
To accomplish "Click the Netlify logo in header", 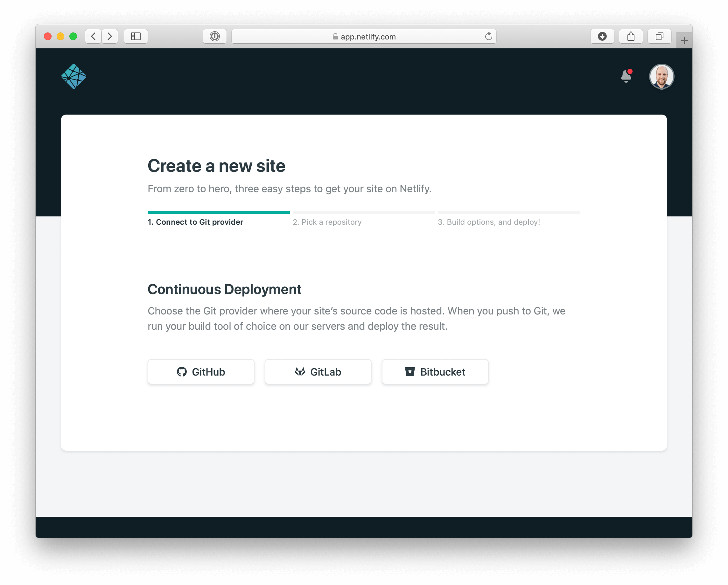I will tap(73, 76).
